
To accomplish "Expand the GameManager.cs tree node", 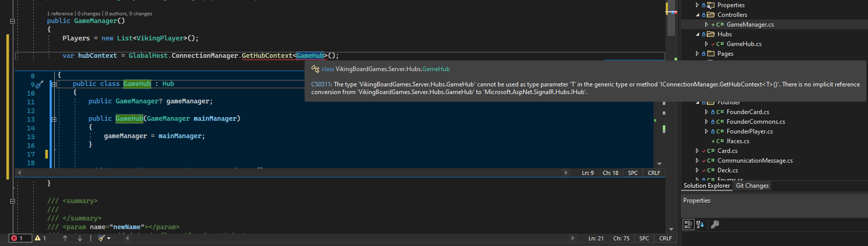I will (x=706, y=25).
